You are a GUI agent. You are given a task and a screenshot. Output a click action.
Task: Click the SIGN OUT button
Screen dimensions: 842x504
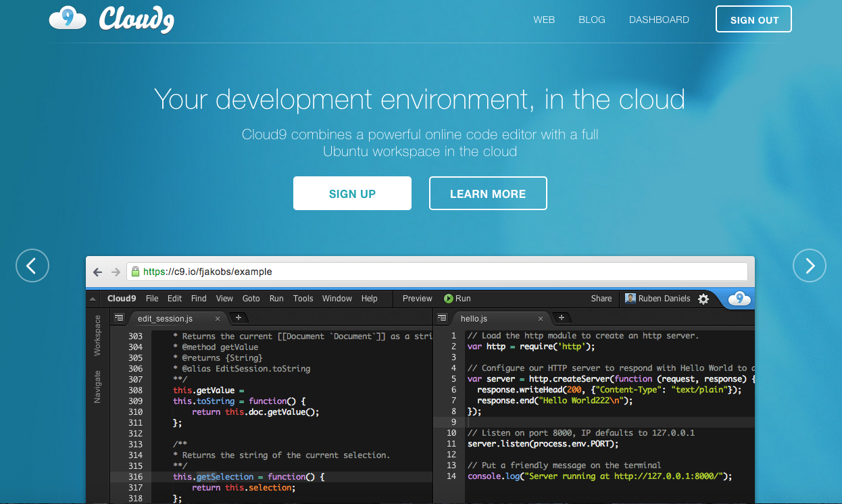[754, 20]
